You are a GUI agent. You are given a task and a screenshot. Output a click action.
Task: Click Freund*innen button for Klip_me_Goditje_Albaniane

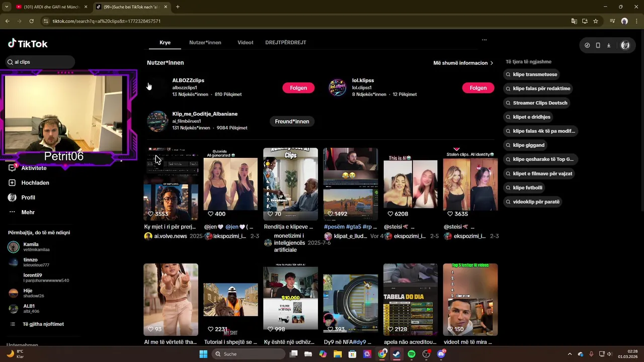click(292, 121)
